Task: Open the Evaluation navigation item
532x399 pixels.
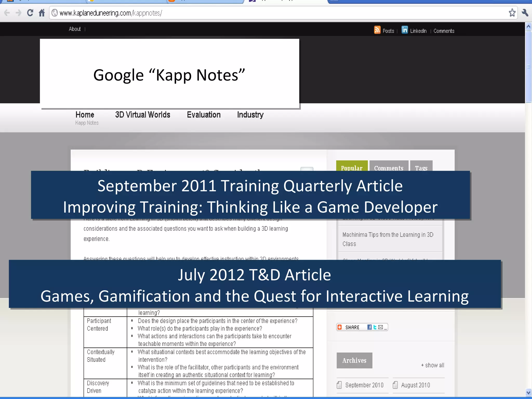Action: point(204,115)
